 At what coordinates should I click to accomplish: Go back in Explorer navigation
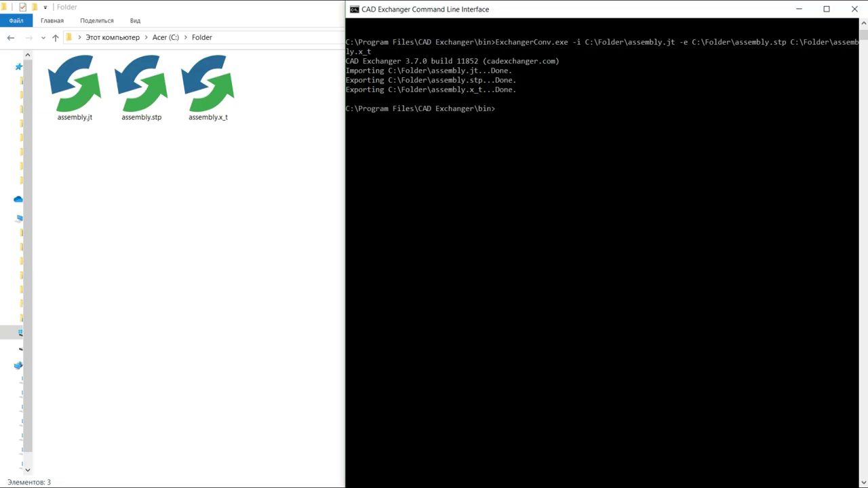tap(11, 37)
